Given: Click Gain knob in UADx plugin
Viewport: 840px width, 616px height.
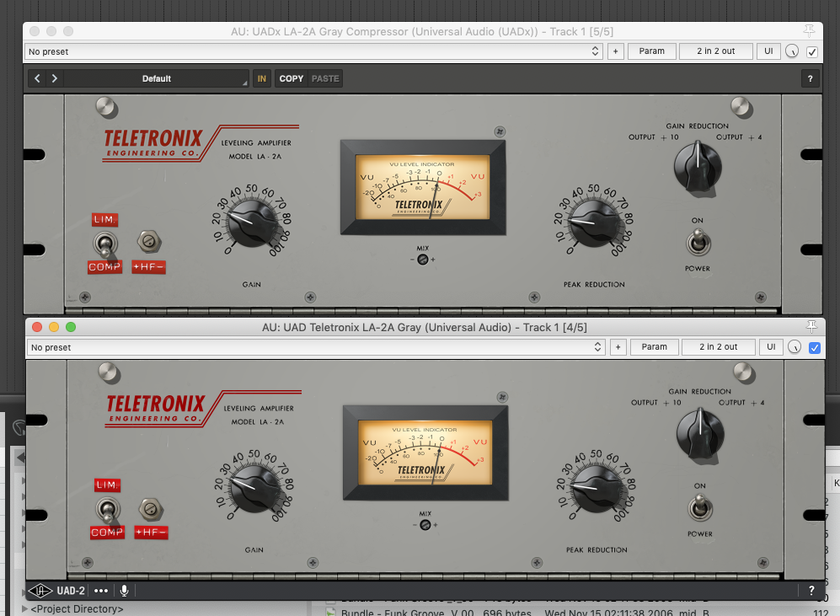Looking at the screenshot, I should coord(252,222).
